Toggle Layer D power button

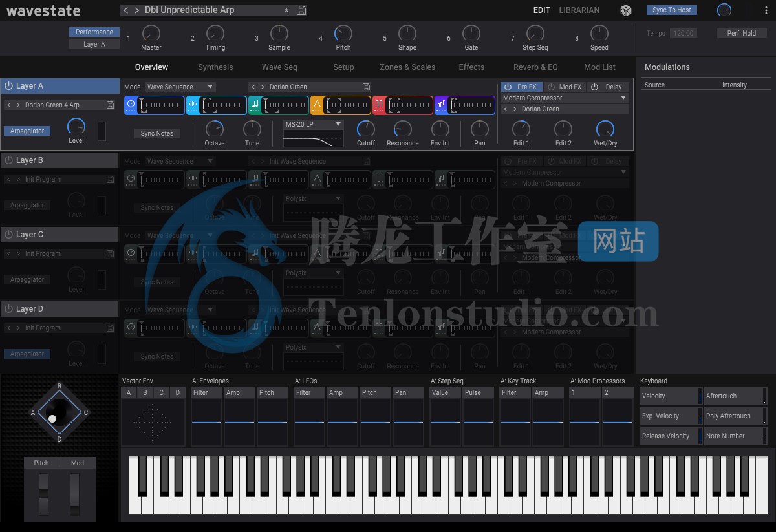(x=9, y=309)
